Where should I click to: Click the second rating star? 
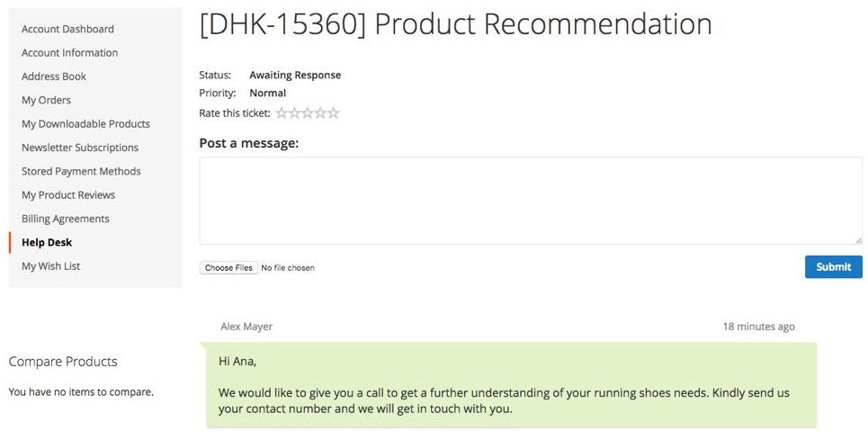click(294, 113)
